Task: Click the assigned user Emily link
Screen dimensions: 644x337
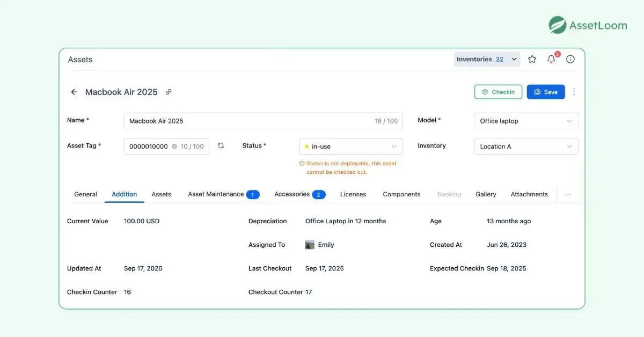Action: [326, 245]
